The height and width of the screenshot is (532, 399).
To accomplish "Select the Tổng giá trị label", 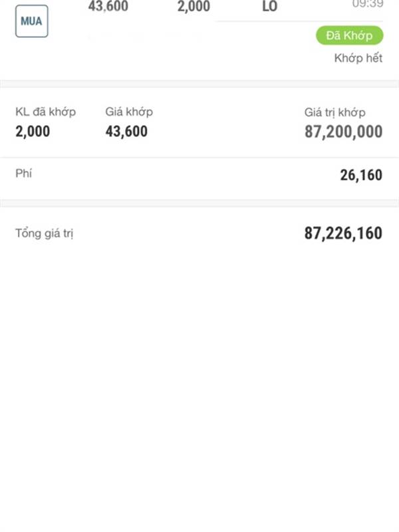I will coord(44,233).
